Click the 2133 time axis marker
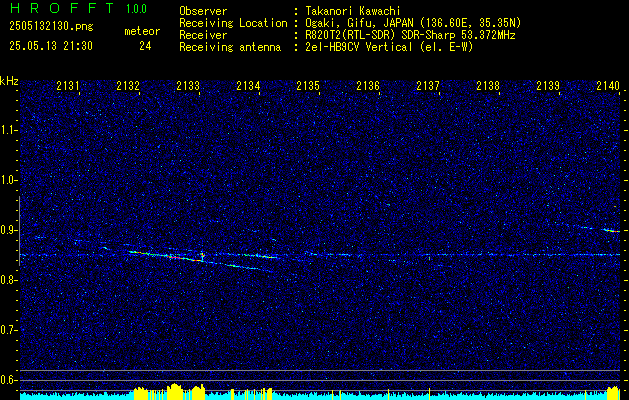The height and width of the screenshot is (400, 629). [188, 85]
